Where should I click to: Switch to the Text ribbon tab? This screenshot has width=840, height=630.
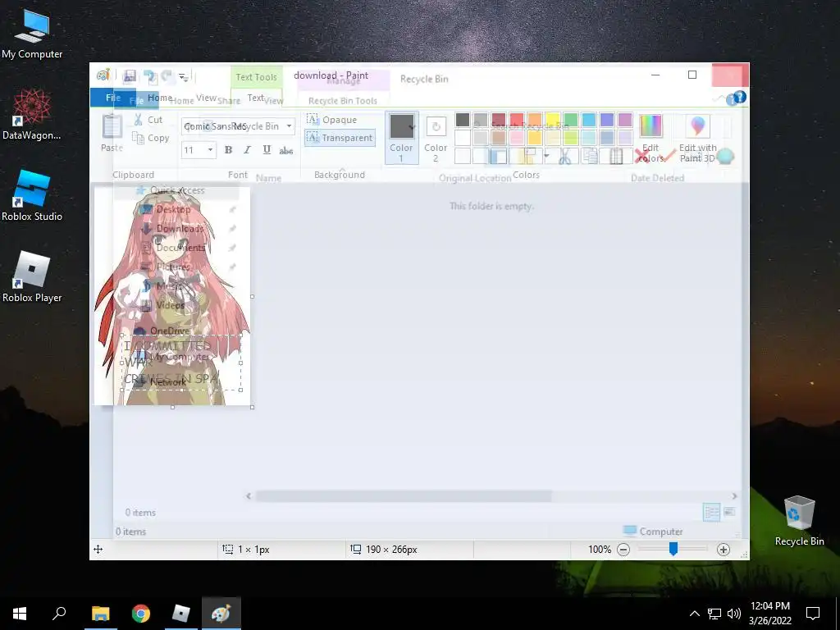[256, 98]
